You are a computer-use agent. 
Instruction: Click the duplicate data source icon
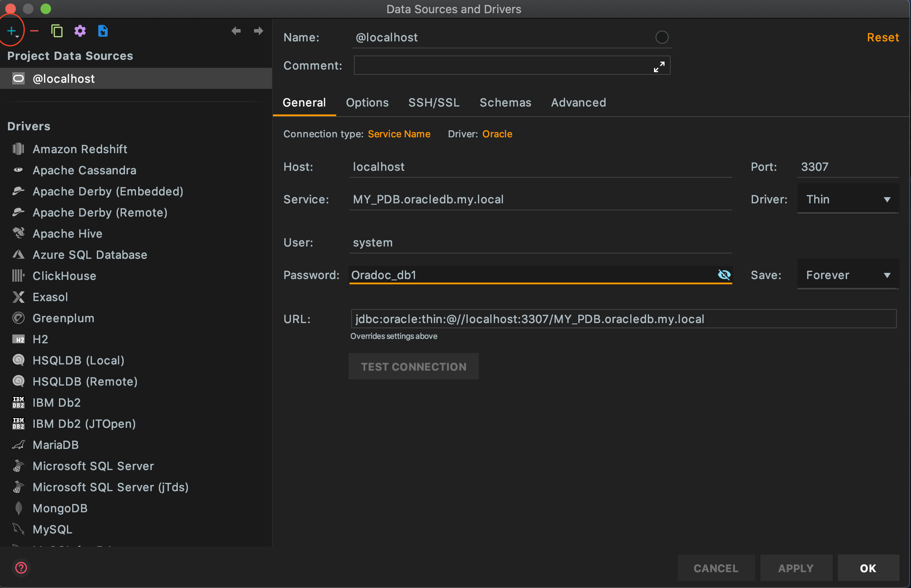[57, 31]
